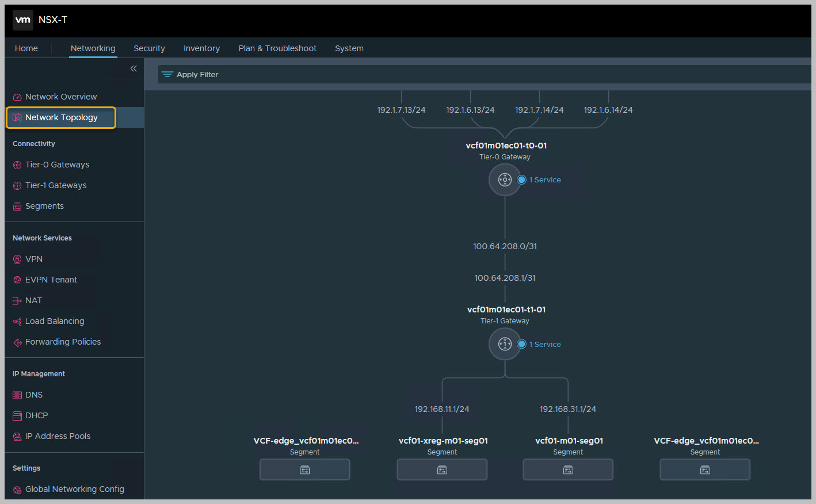Open the Plan & Troubleshoot tab
The image size is (816, 504).
pyautogui.click(x=277, y=48)
